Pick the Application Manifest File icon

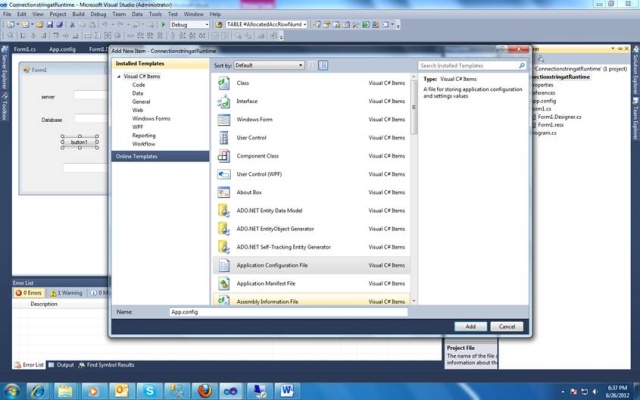click(x=224, y=284)
